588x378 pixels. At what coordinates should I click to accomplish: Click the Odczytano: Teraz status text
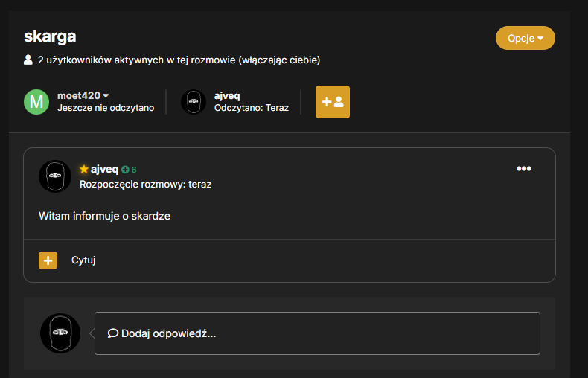(252, 108)
